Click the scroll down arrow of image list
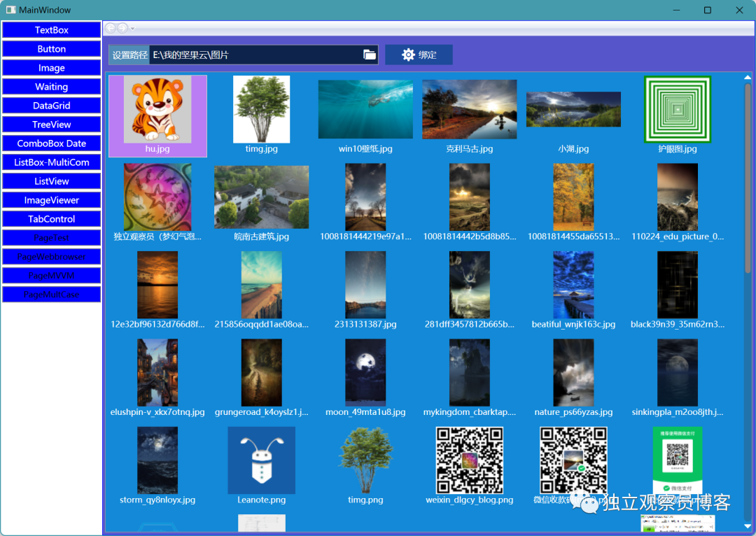 748,526
